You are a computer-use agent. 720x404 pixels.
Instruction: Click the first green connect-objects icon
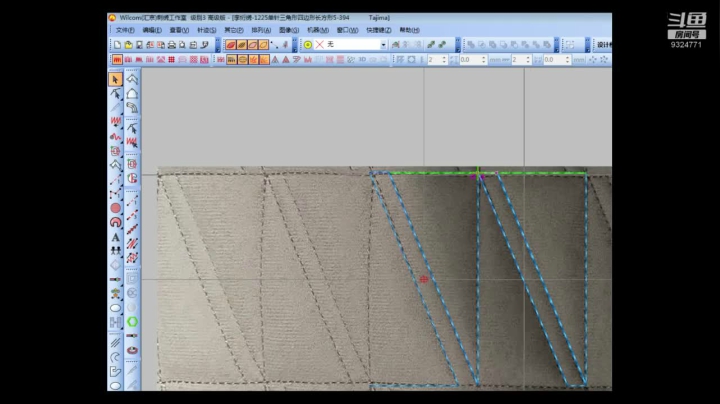[431, 45]
